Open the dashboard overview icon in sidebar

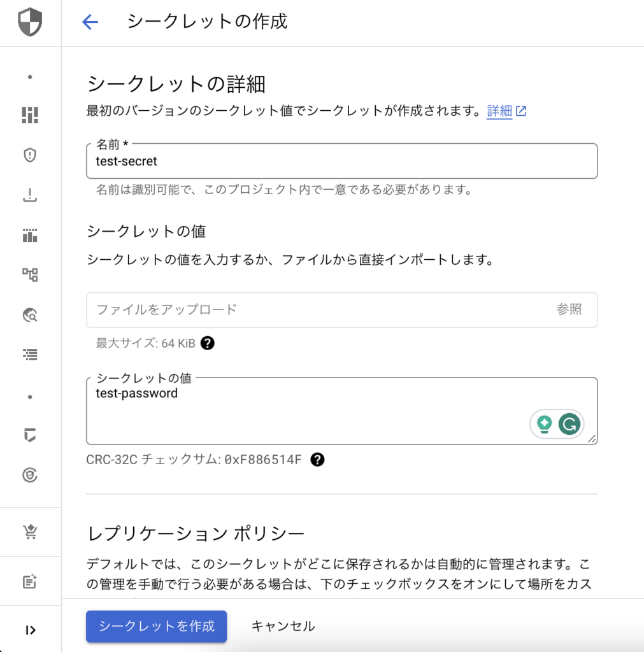pos(30,115)
